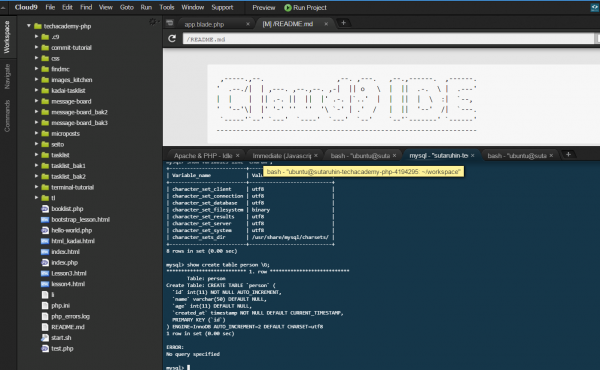Open html_kadai.html in file tree
Image resolution: width=600 pixels, height=370 pixels.
[73, 241]
